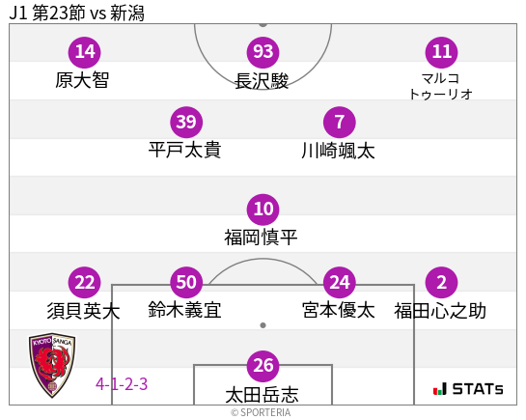Click the number 11 player marker
The width and height of the screenshot is (526, 420).
click(441, 52)
